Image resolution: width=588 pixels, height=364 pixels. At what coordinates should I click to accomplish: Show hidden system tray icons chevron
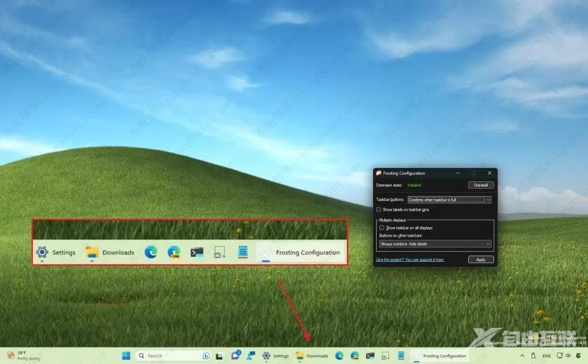click(522, 355)
